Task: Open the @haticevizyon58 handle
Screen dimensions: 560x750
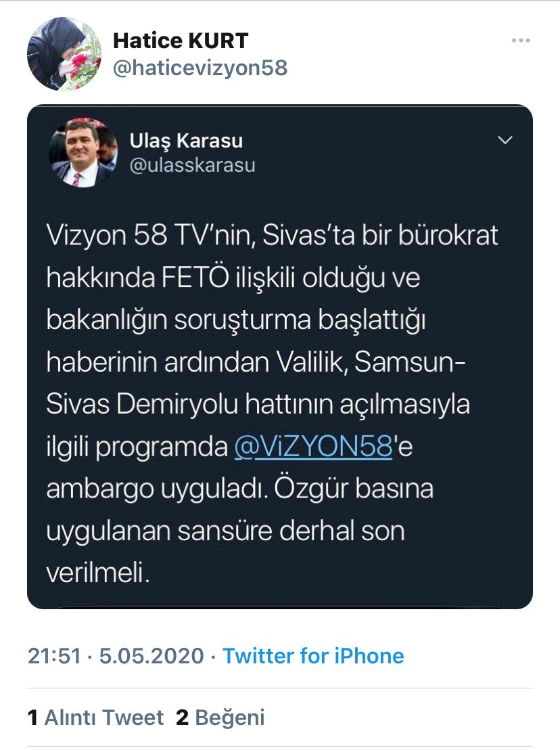Action: (x=200, y=68)
